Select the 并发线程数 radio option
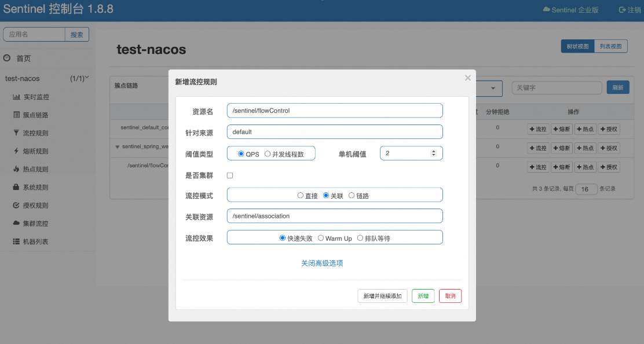The width and height of the screenshot is (644, 344). coord(268,154)
